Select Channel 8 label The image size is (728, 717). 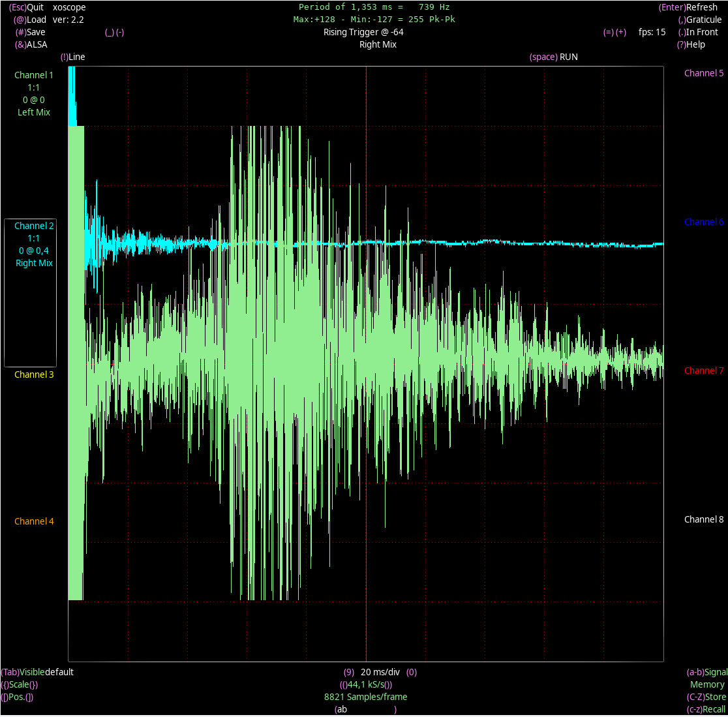tap(704, 519)
